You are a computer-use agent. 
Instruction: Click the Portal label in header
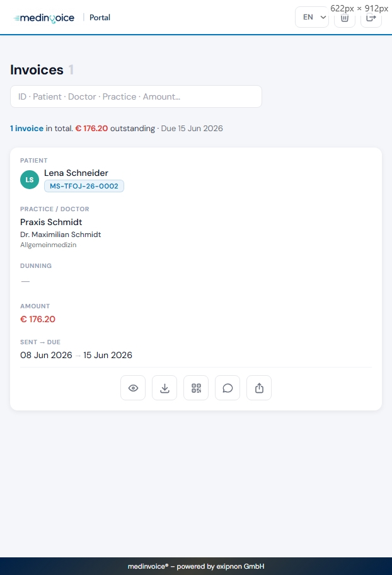click(100, 18)
